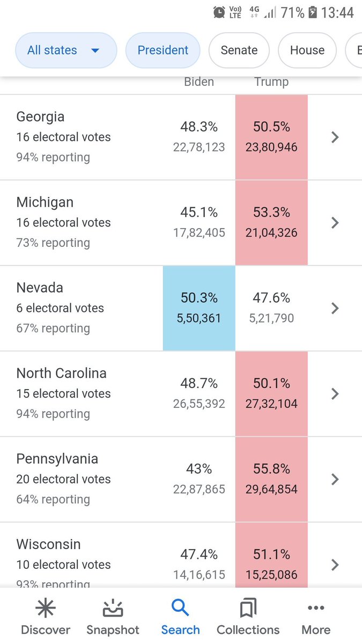
Task: Tap the 4G signal indicator icon
Action: coord(253,12)
